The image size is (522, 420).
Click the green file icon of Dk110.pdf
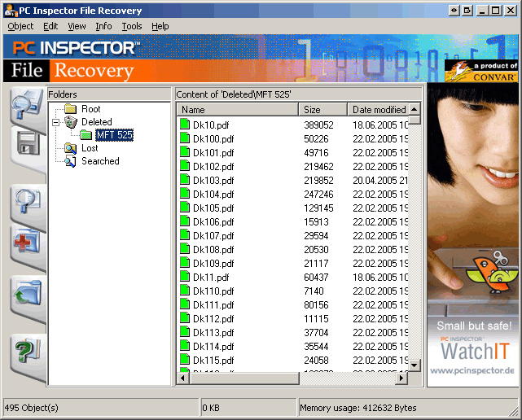click(185, 291)
